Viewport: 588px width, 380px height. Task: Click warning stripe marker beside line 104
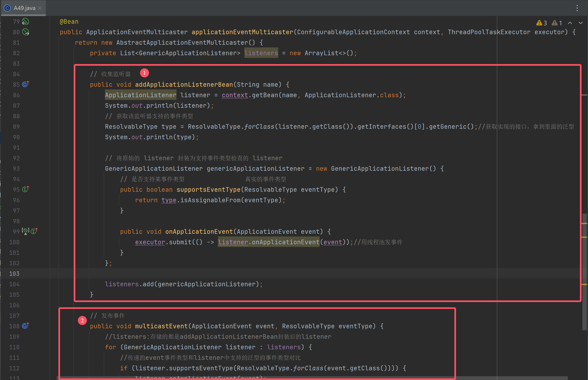tap(584, 284)
